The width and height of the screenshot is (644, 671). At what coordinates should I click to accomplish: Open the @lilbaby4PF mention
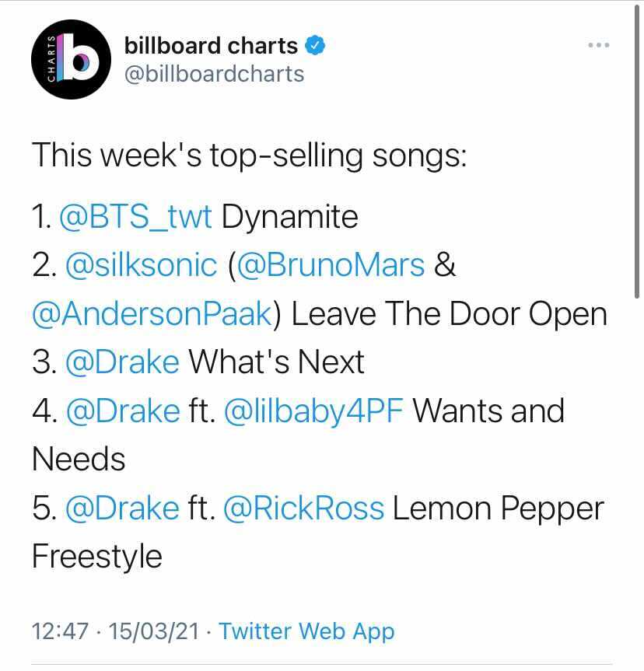(x=313, y=411)
